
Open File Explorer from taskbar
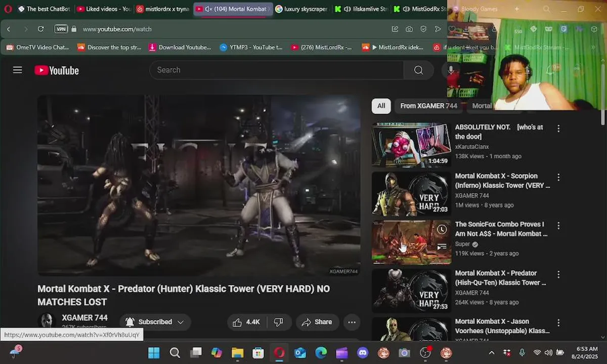(237, 353)
